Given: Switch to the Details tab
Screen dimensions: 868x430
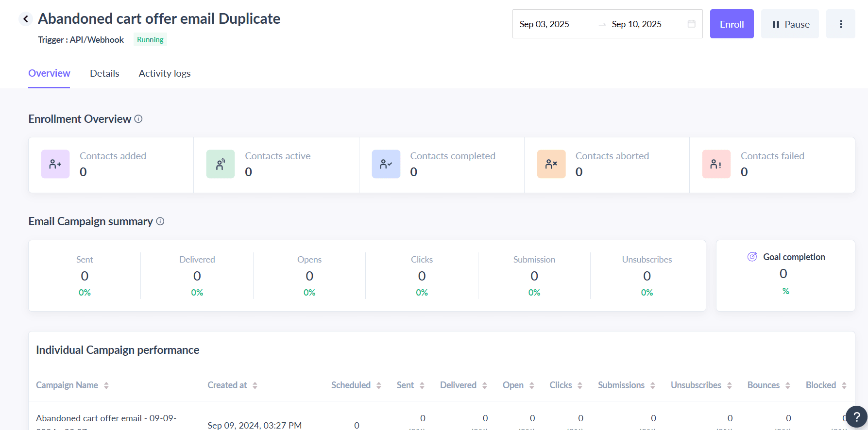Looking at the screenshot, I should coord(104,73).
